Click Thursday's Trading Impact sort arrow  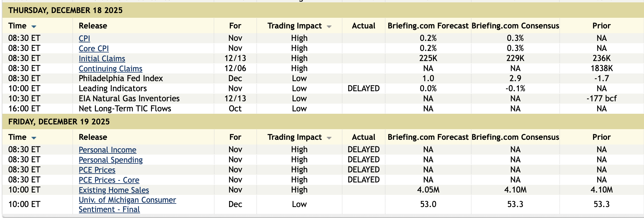point(329,27)
